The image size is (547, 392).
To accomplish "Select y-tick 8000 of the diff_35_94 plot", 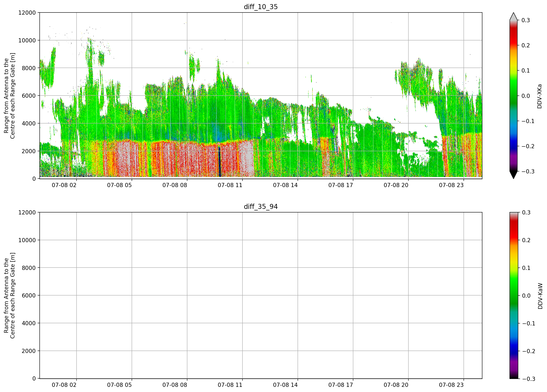I will click(x=29, y=268).
